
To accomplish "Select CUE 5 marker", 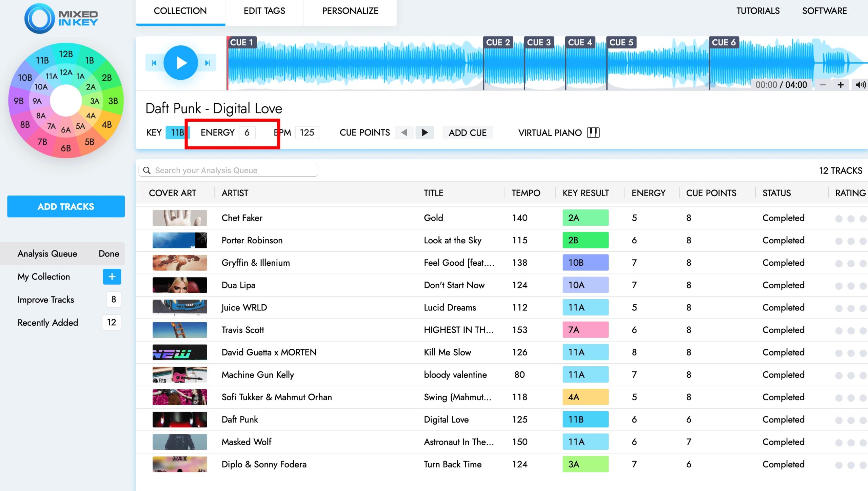I will click(622, 42).
